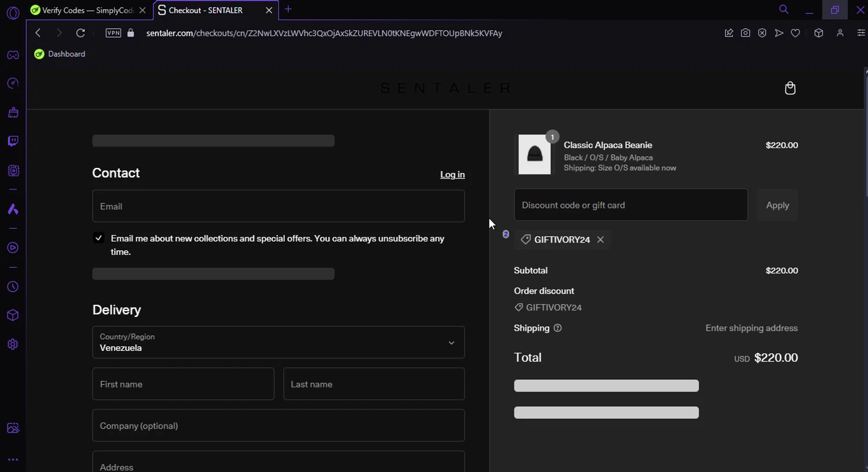The image size is (868, 472).
Task: Go back to previous page
Action: pyautogui.click(x=38, y=33)
